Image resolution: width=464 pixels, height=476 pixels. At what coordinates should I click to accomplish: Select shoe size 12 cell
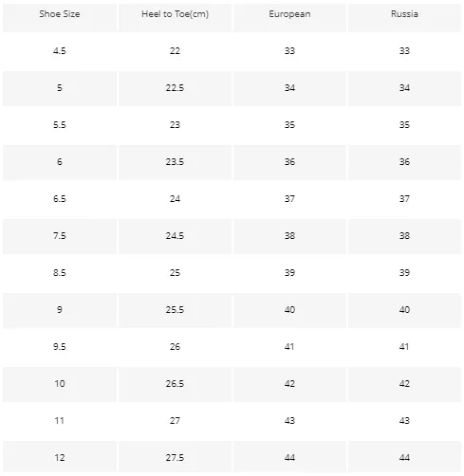click(x=60, y=458)
